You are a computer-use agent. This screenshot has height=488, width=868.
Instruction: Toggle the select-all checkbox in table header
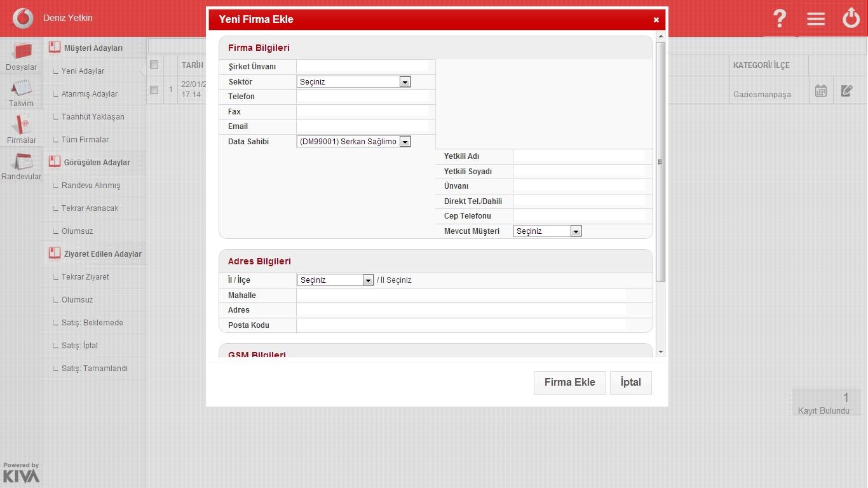coord(154,64)
